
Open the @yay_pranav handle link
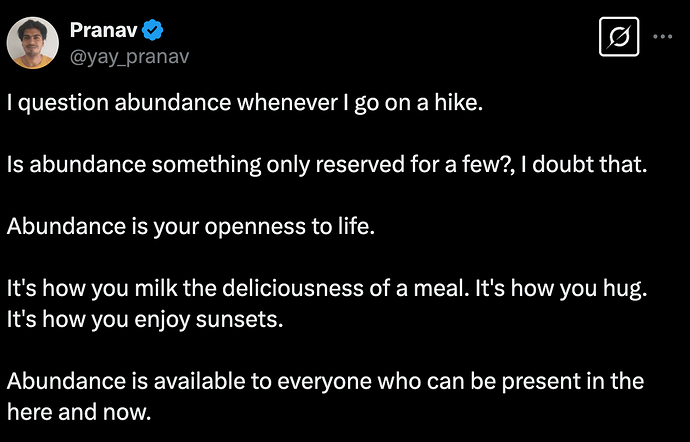click(x=129, y=57)
